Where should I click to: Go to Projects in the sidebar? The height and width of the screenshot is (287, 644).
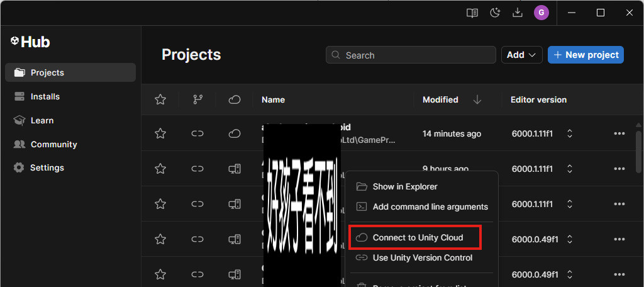pyautogui.click(x=70, y=72)
